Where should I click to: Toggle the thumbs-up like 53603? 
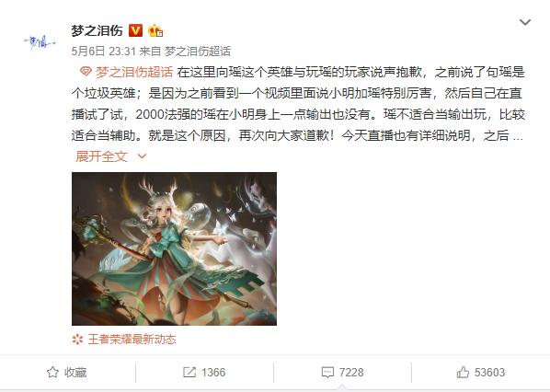click(480, 372)
